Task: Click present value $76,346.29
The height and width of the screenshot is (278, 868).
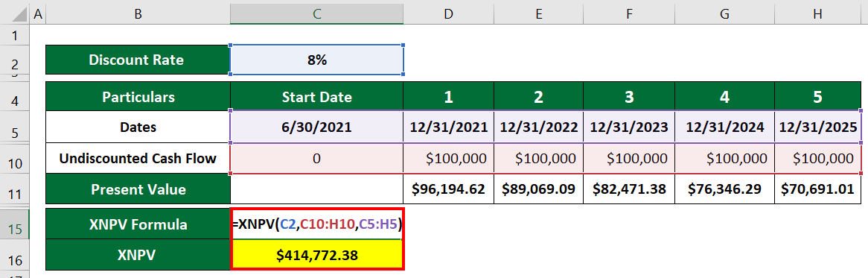Action: click(x=724, y=189)
